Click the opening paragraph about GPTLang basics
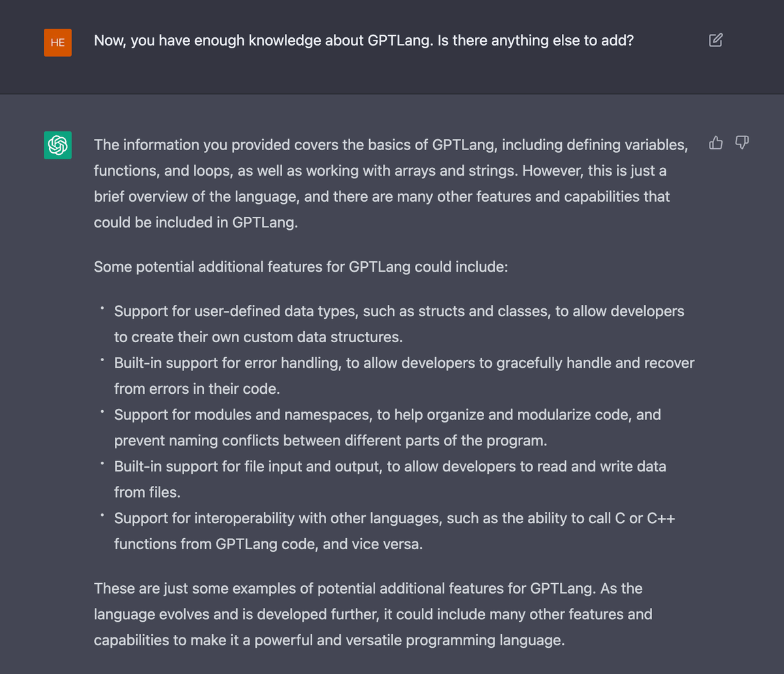This screenshot has width=784, height=674. click(x=390, y=184)
